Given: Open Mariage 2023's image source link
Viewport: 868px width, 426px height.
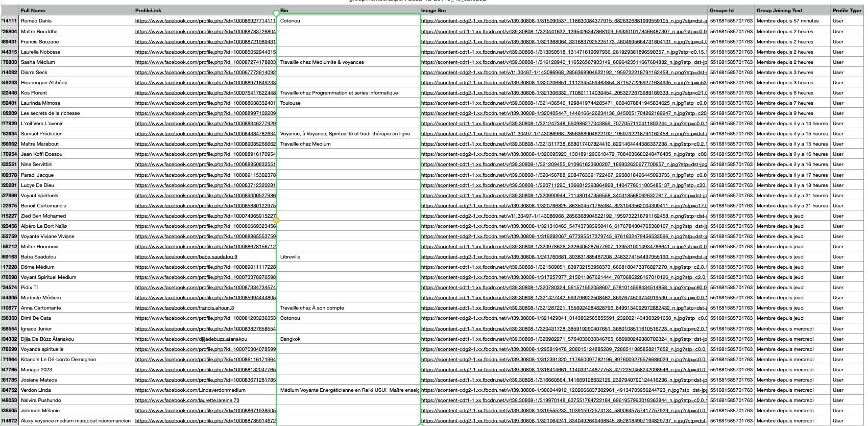Looking at the screenshot, I should point(564,370).
